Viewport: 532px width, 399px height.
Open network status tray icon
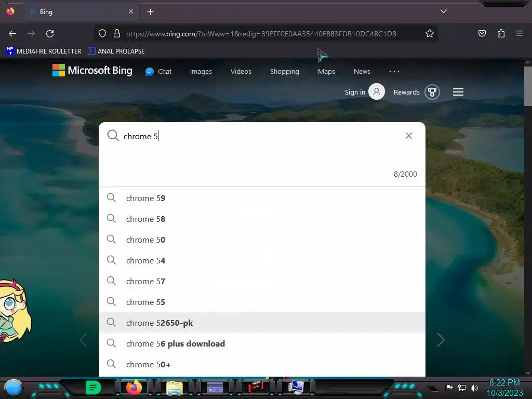click(461, 388)
